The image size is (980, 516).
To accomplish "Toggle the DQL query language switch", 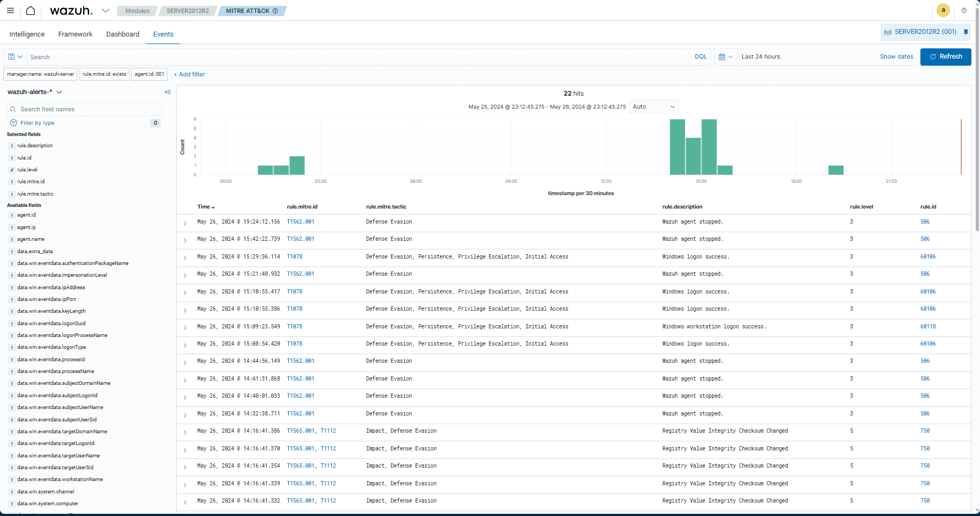I will pyautogui.click(x=700, y=56).
